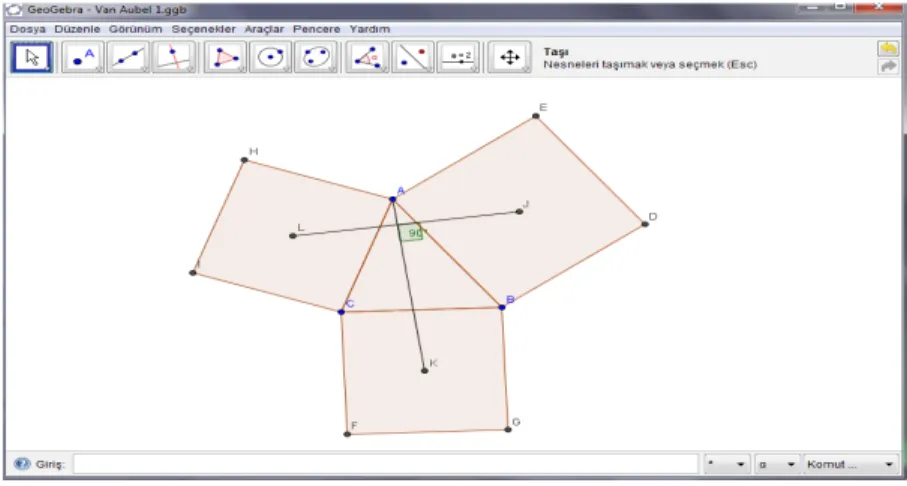This screenshot has height=486, width=907.
Task: Click point K, center of bottom square
Action: 425,370
